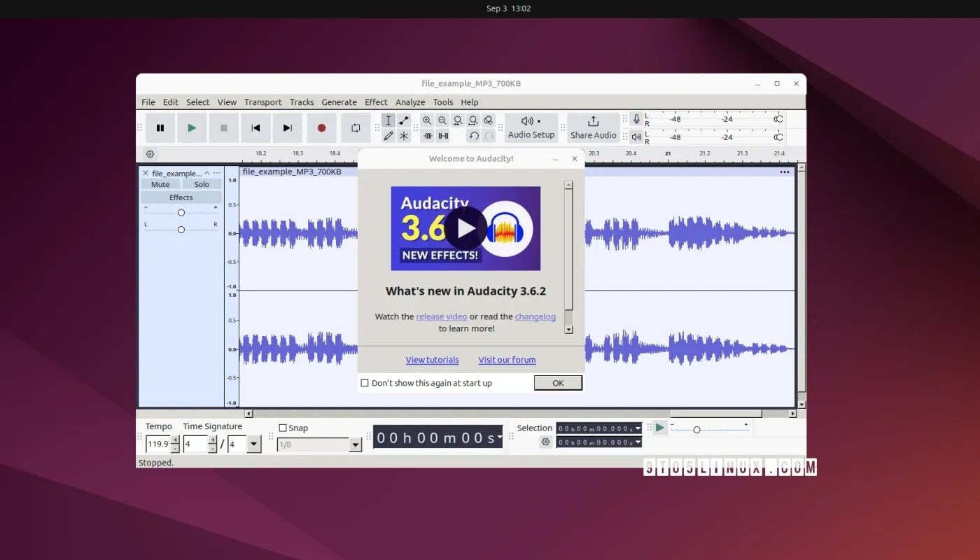
Task: Click the Trim Audio Outside Selection icon
Action: click(428, 136)
